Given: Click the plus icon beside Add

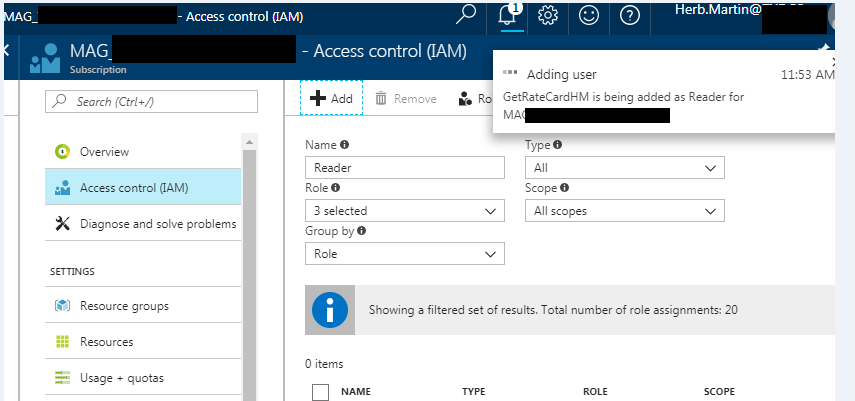Looking at the screenshot, I should coord(317,98).
